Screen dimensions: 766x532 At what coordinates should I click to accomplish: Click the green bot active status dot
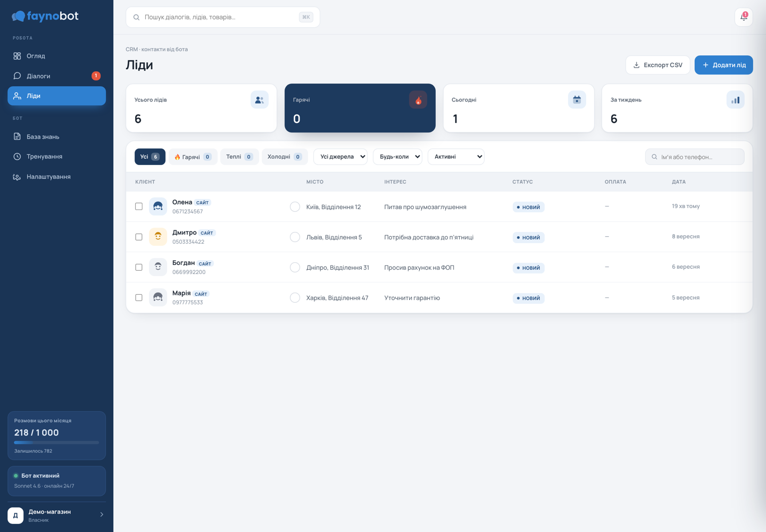[16, 476]
